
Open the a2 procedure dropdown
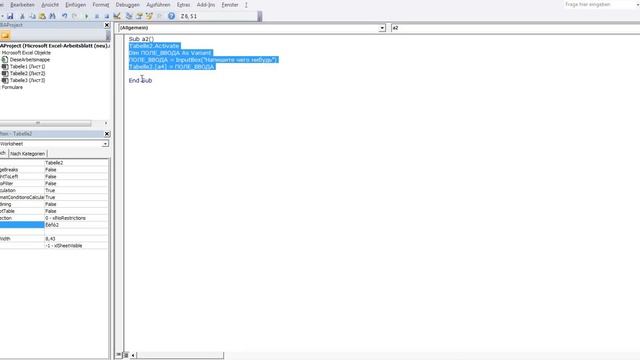click(x=515, y=28)
